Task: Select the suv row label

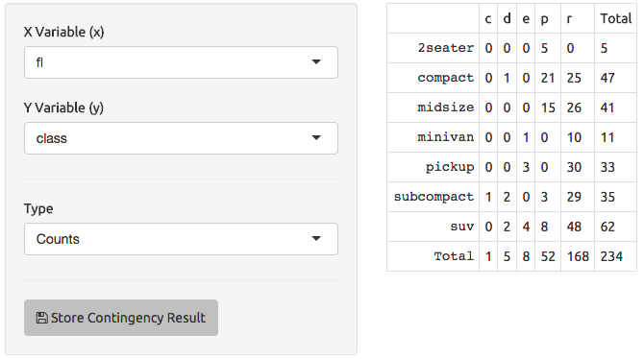Action: click(462, 227)
